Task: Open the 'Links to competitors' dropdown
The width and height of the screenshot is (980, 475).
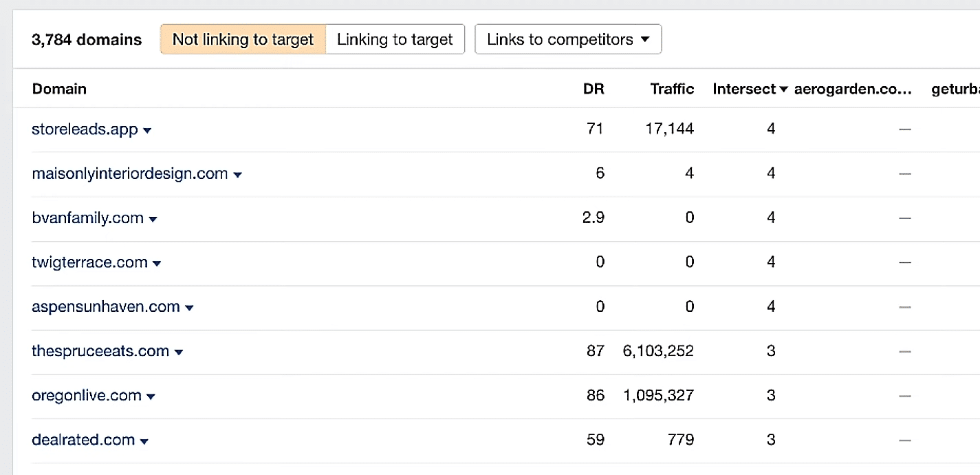Action: coord(568,39)
